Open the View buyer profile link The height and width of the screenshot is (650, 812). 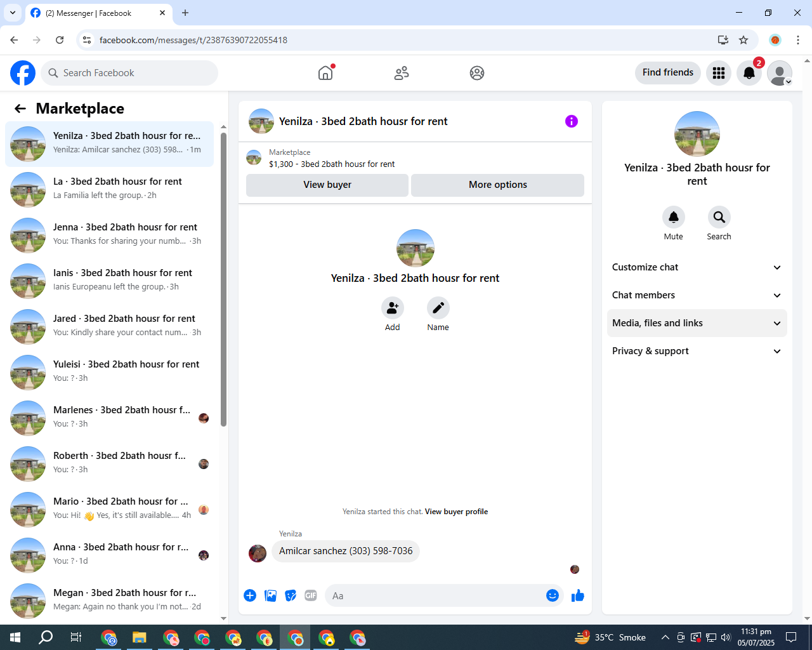coord(456,512)
